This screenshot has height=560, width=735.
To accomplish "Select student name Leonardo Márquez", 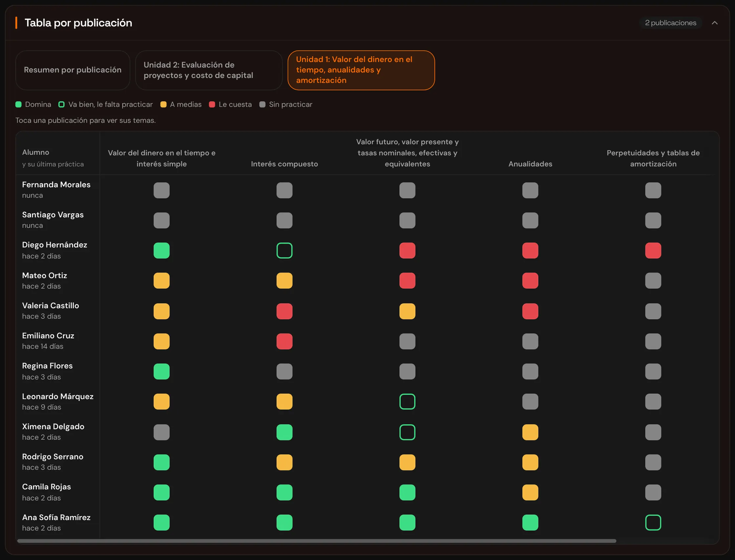I will [58, 396].
